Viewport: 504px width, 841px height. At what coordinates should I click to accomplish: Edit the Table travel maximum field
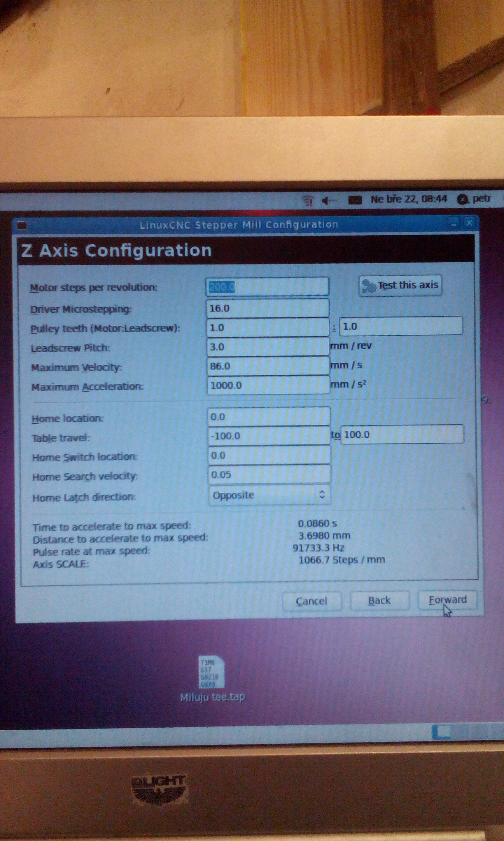click(402, 435)
